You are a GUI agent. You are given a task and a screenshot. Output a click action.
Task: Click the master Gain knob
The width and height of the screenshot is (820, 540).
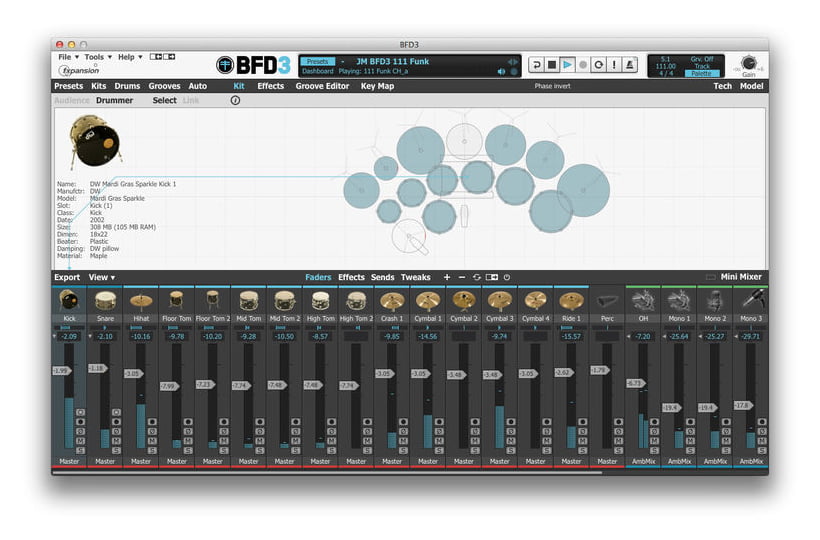[748, 63]
